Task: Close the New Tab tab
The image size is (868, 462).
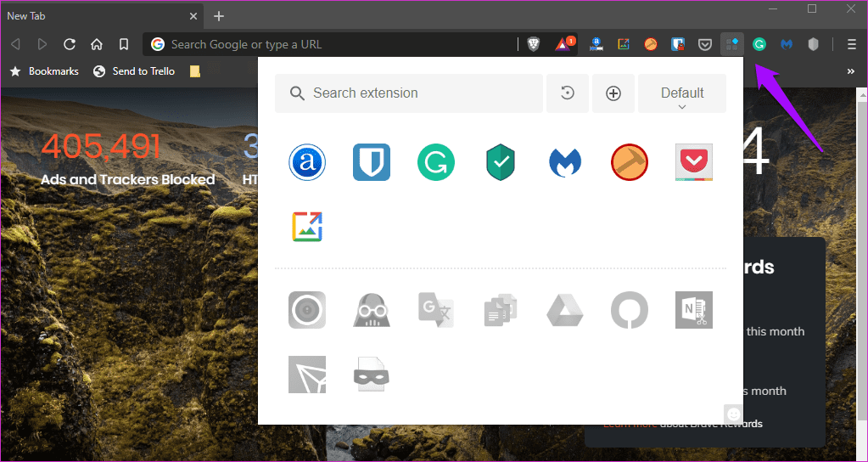Action: [193, 16]
